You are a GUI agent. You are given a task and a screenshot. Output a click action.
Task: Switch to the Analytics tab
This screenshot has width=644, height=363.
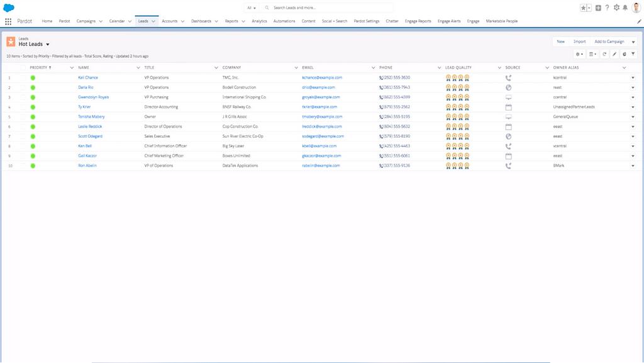point(259,21)
